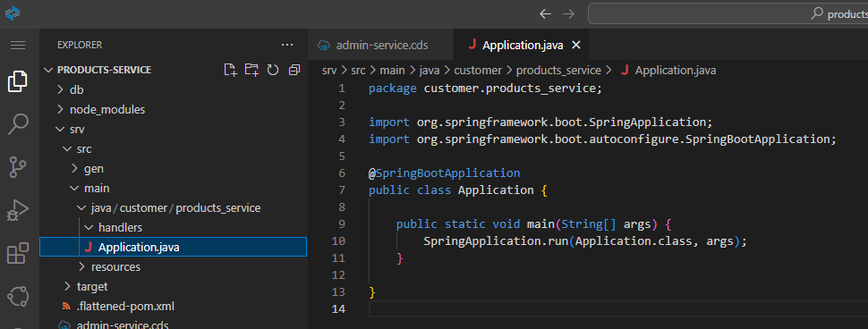Click the New Folder icon in Explorer
Viewport: 868px width, 329px height.
(x=251, y=70)
